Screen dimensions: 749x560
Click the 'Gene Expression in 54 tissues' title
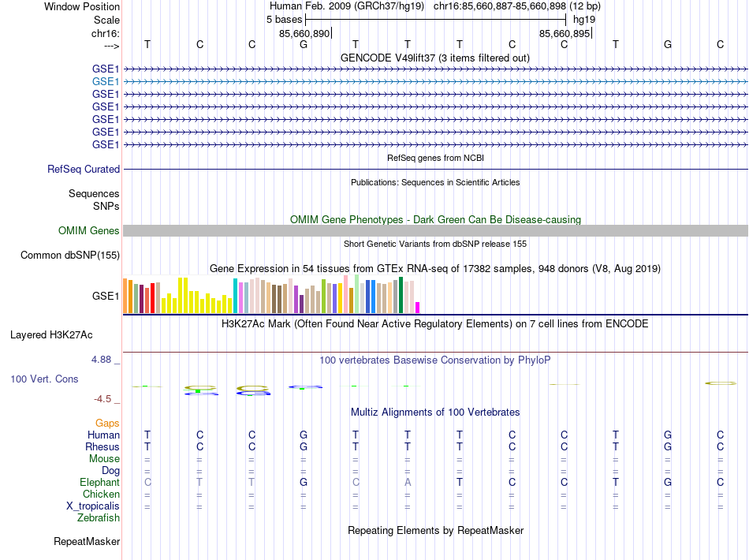point(435,268)
